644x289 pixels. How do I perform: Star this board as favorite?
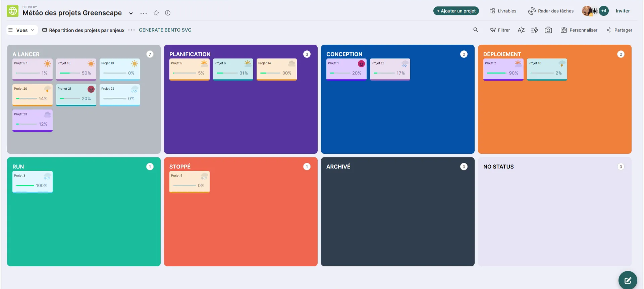156,13
